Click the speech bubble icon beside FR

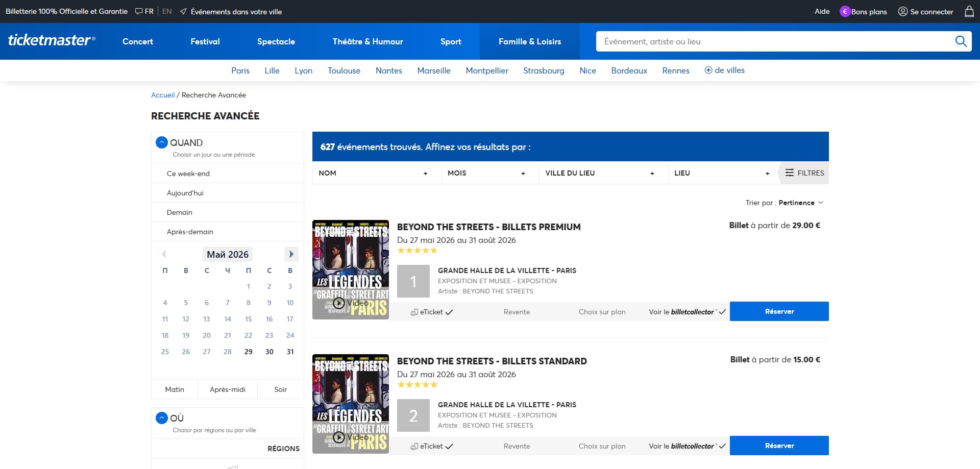coord(139,11)
